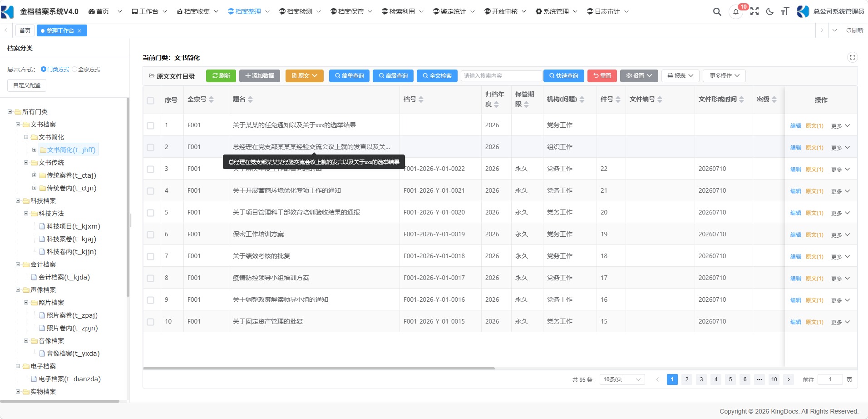This screenshot has width=868, height=419.
Task: Open the 档案收集 menu
Action: tap(197, 11)
